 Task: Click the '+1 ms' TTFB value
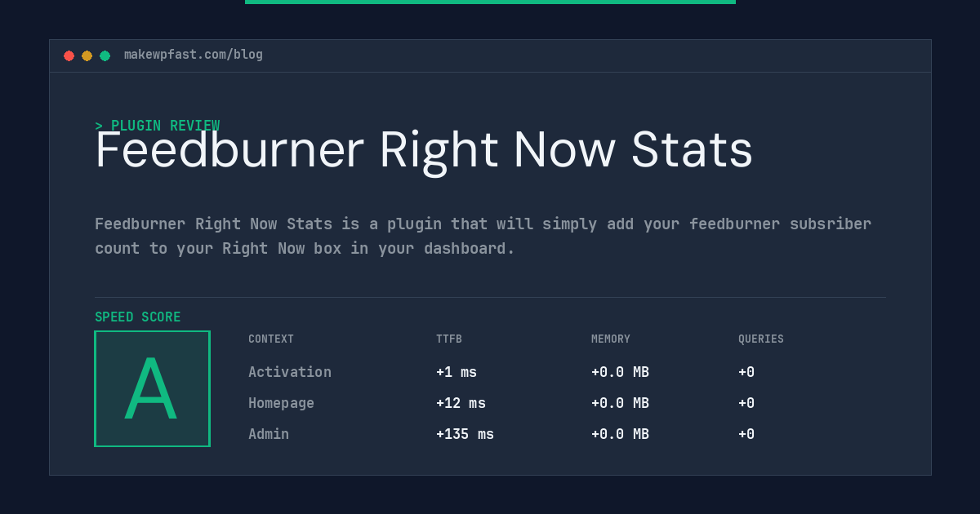click(457, 372)
